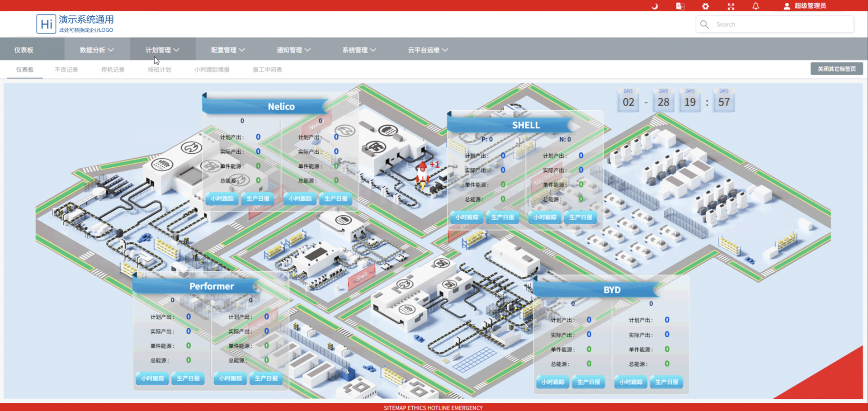Switch to the 不良记录 tab
Screen dimensions: 868x411
point(66,70)
